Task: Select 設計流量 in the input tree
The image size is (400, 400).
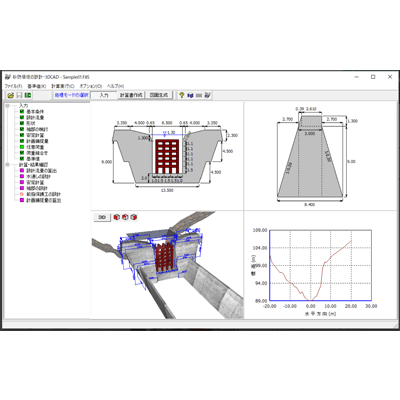Action: [35, 118]
